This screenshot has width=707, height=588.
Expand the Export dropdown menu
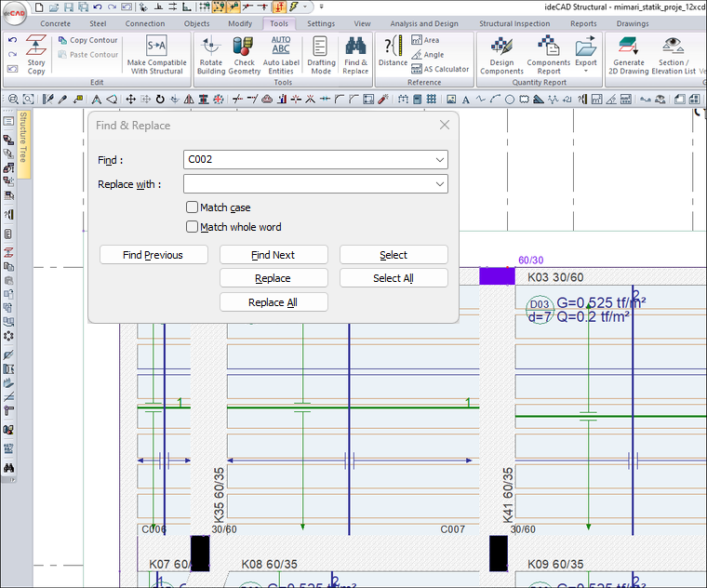[585, 71]
